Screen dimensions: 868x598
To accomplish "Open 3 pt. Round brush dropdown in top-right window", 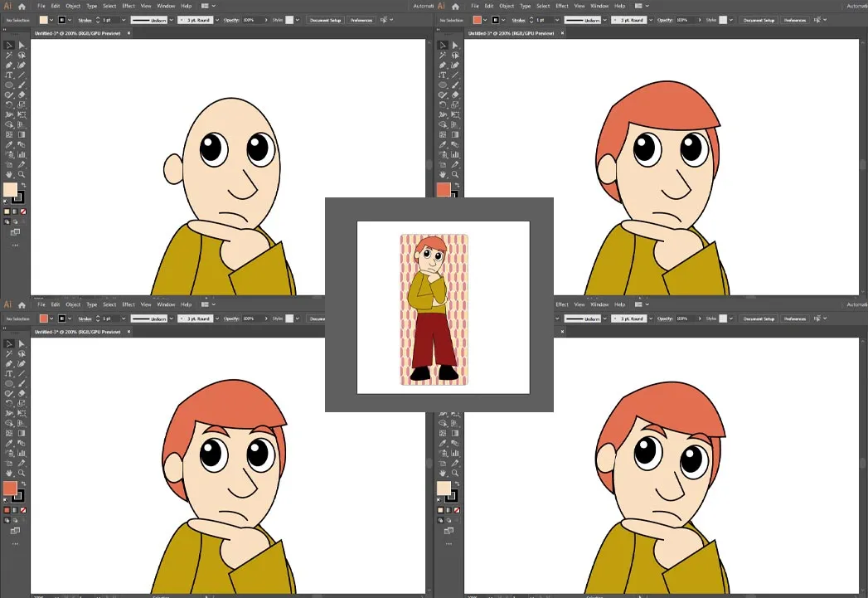I will click(x=651, y=20).
